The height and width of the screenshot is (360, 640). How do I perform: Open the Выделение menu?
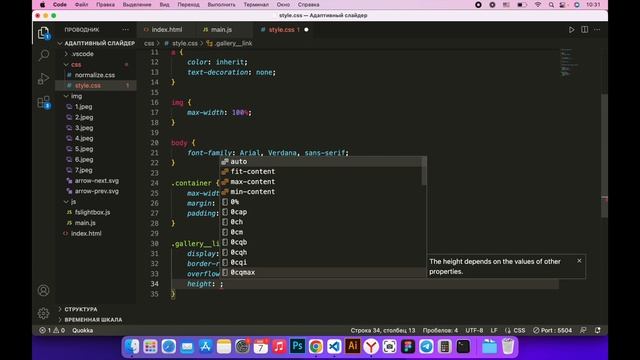[x=137, y=5]
